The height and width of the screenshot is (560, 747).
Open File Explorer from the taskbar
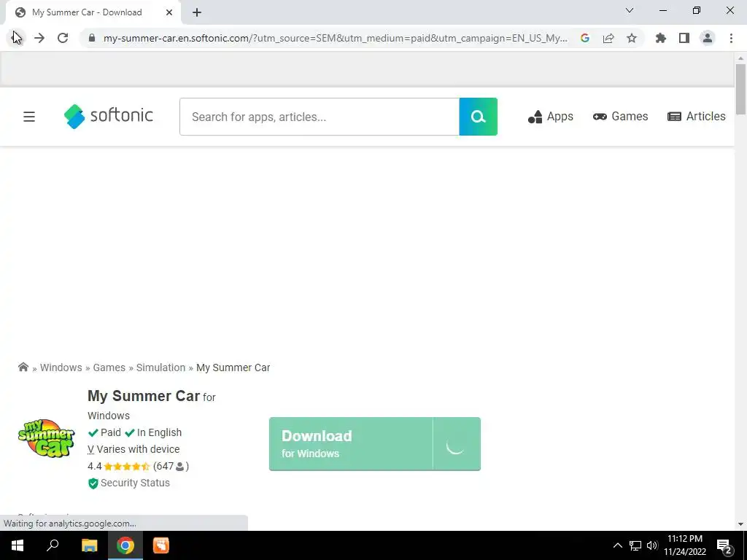click(x=89, y=545)
